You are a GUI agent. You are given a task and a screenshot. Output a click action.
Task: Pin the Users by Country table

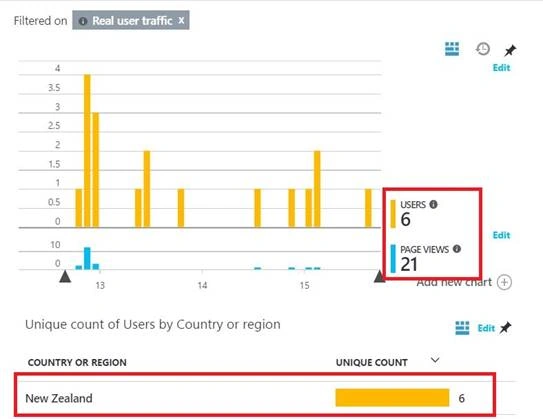tap(505, 327)
